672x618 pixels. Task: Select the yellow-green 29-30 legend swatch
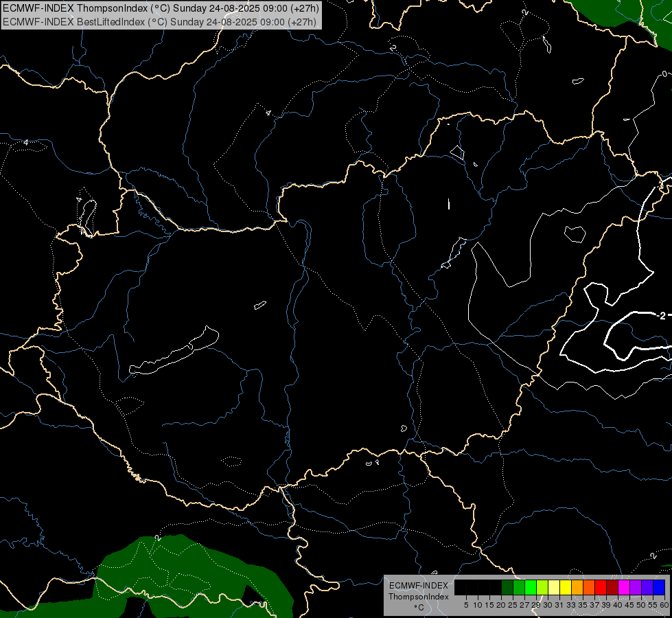click(542, 587)
